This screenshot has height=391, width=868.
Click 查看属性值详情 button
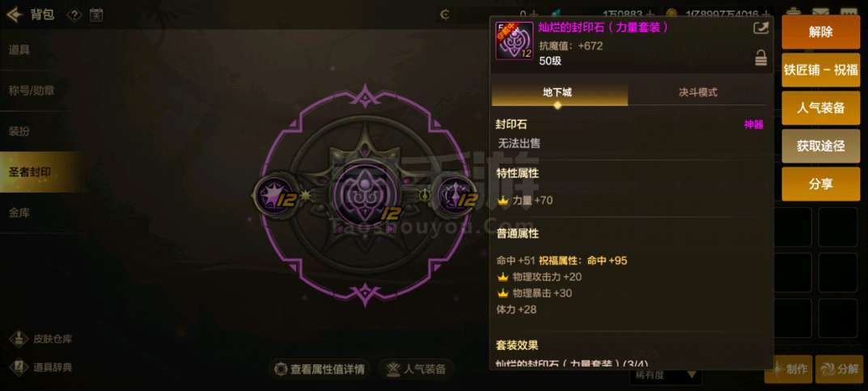pyautogui.click(x=320, y=369)
